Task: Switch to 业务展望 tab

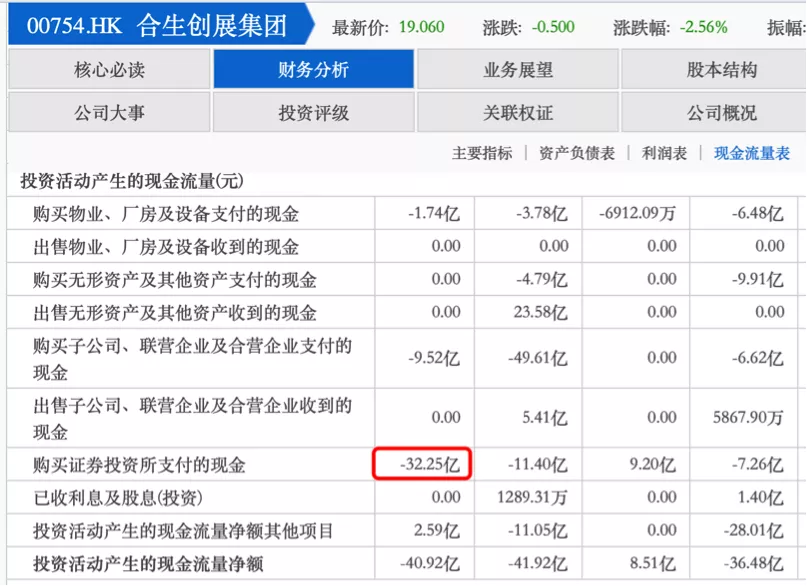Action: click(x=518, y=69)
